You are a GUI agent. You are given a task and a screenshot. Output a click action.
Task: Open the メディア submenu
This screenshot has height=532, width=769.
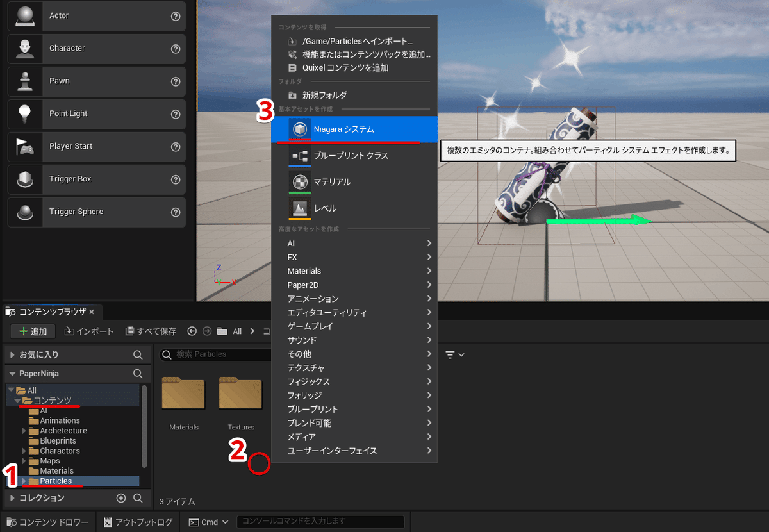[x=354, y=436]
